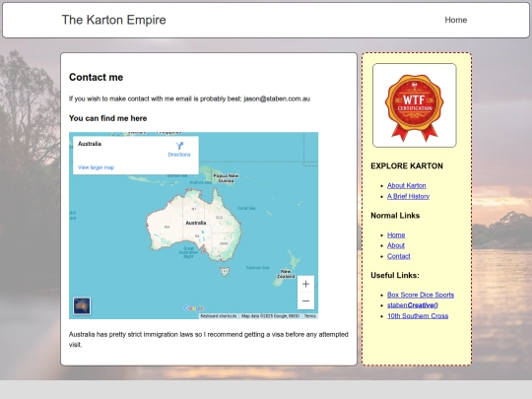
Task: Click the Australia title in the map info card
Action: tap(90, 144)
